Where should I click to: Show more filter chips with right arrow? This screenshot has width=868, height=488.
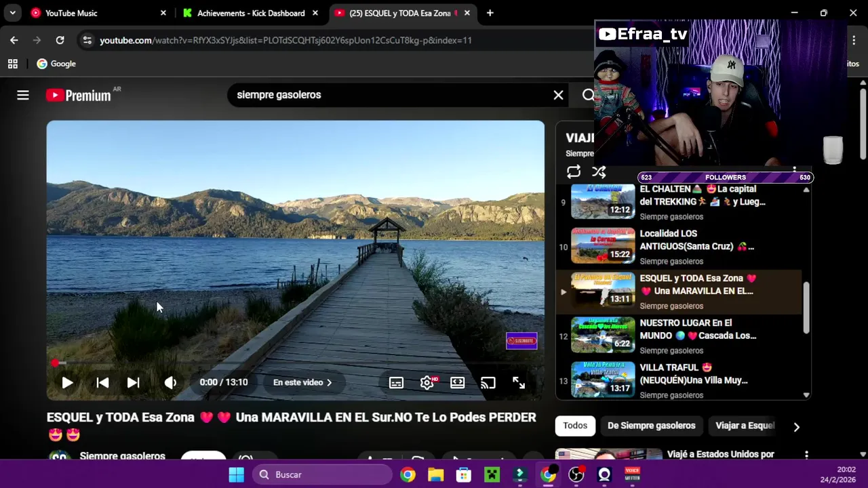click(x=797, y=426)
